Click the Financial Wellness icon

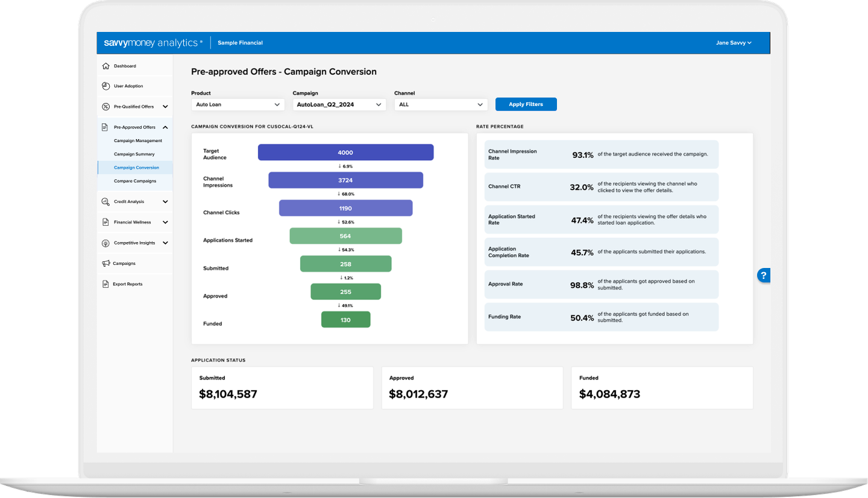106,222
